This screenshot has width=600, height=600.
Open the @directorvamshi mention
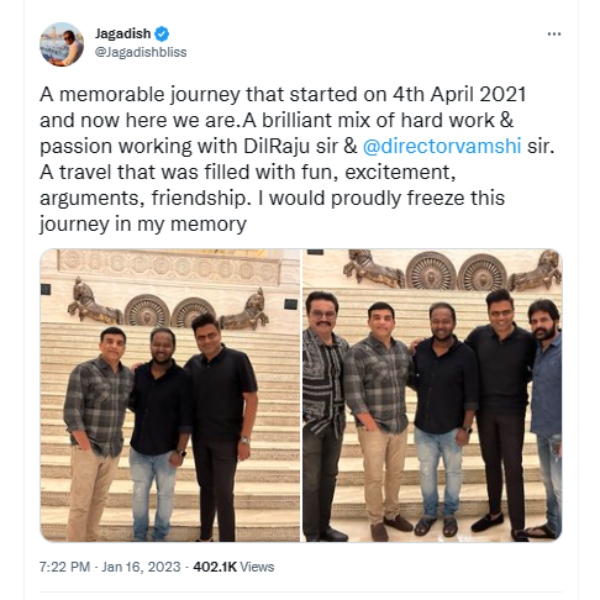click(442, 146)
